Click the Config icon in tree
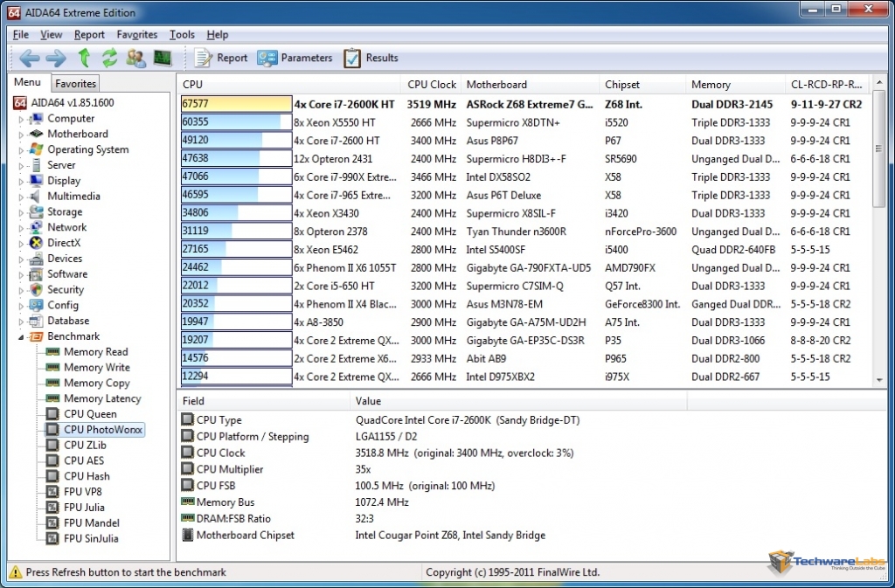The image size is (895, 588). tap(37, 305)
